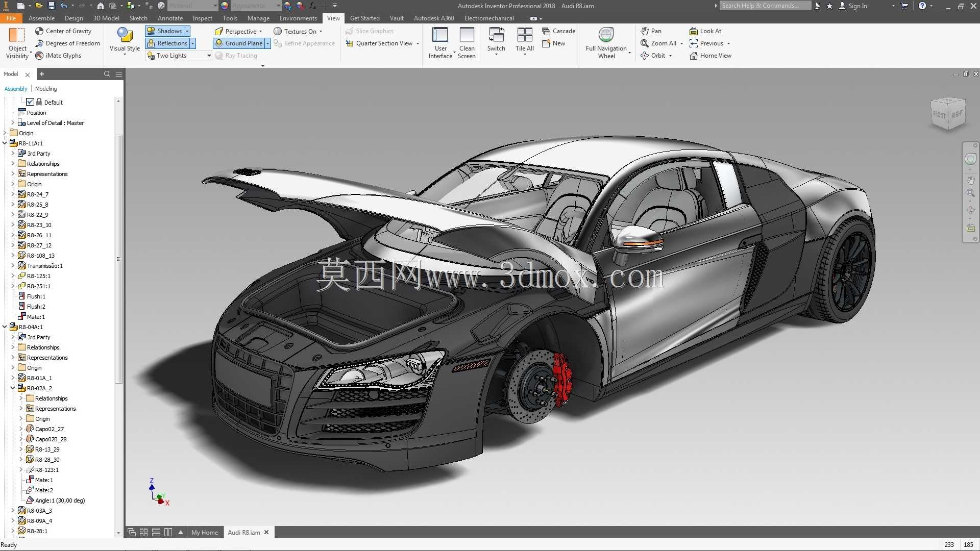Select Assembly browser view

click(16, 88)
